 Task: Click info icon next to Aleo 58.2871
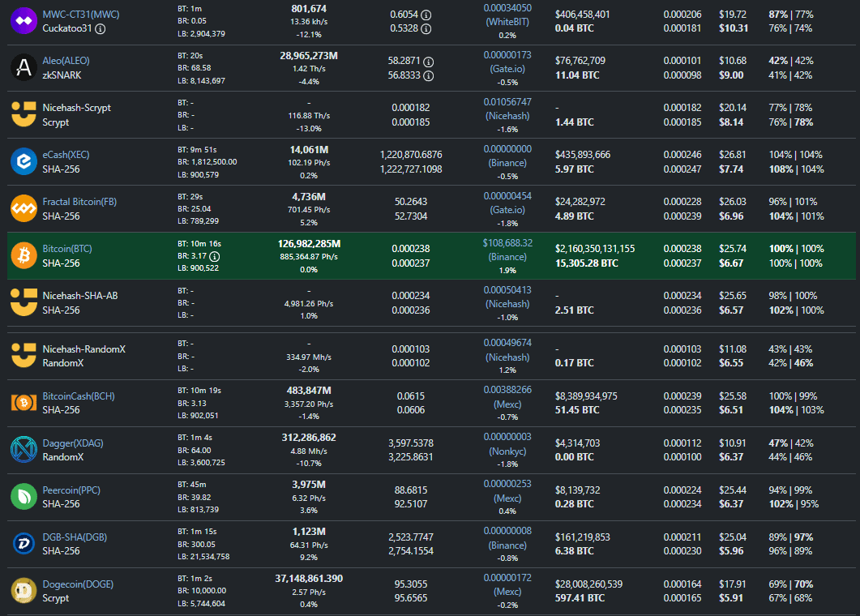tap(427, 61)
